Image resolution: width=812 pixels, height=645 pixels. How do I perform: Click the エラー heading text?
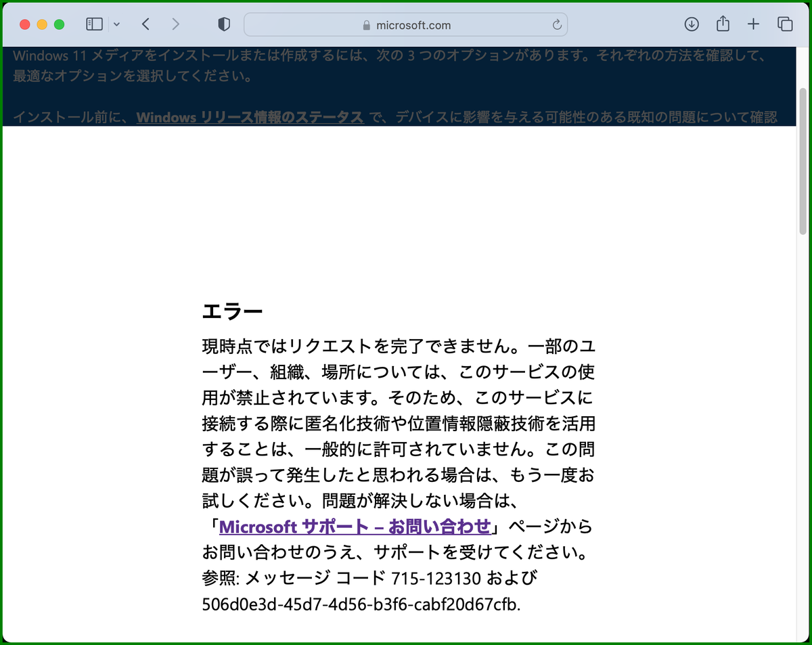click(232, 312)
